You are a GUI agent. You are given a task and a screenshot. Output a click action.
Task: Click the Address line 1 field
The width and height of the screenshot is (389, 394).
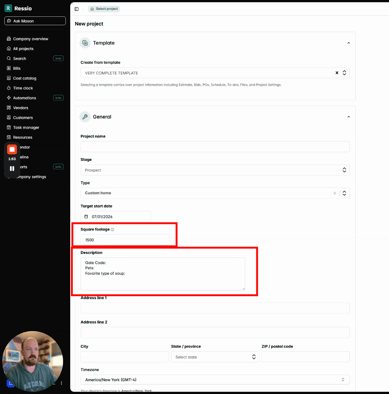pos(215,308)
